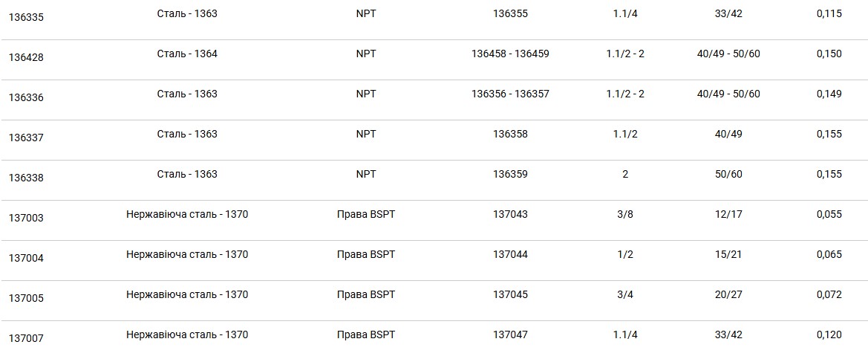868x359 pixels.
Task: Open product code 137007
Action: pyautogui.click(x=26, y=338)
